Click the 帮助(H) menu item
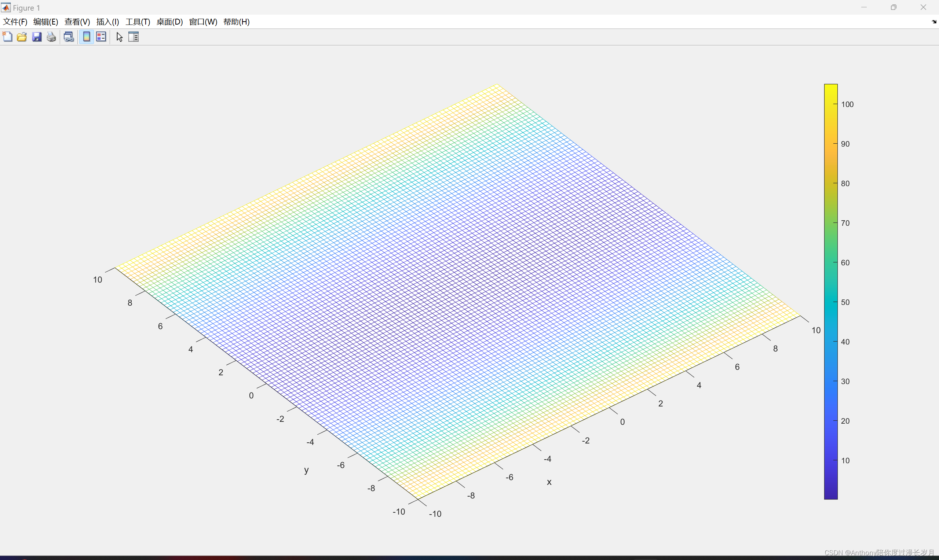Viewport: 939px width, 560px height. coord(236,22)
